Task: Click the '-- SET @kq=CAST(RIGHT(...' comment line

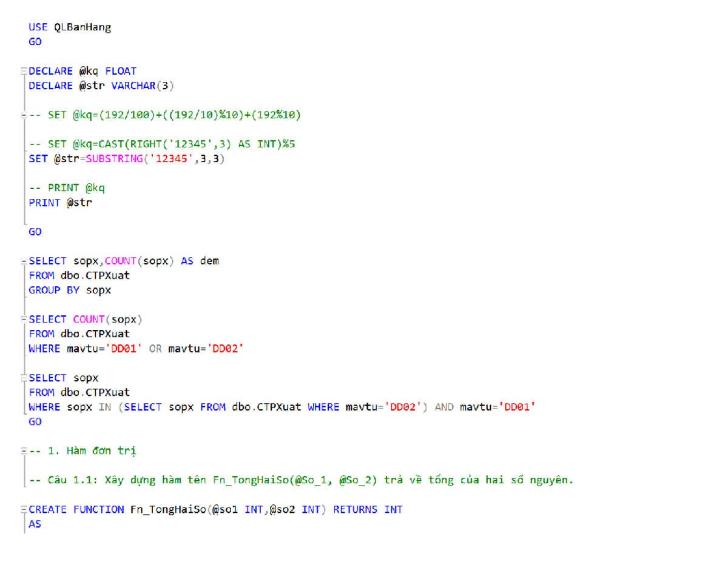Action: click(x=162, y=144)
